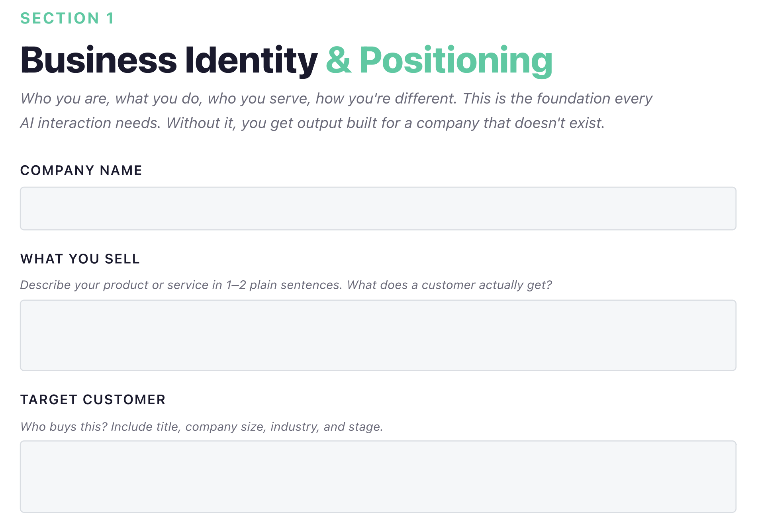Click the green Positioning heading word

pos(456,61)
